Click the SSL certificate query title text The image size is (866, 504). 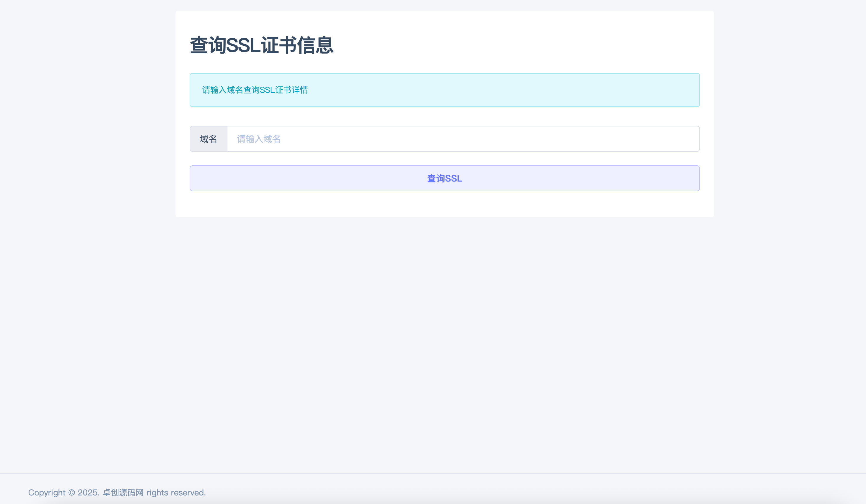click(262, 44)
